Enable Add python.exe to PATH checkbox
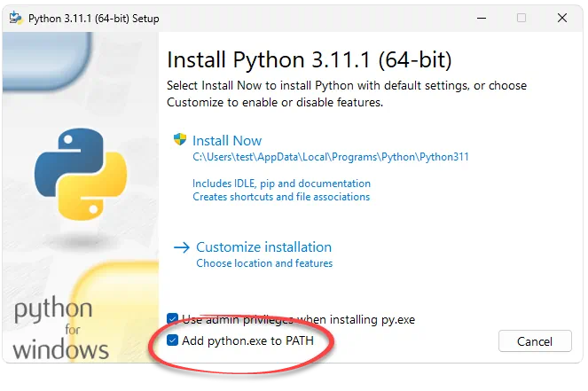 tap(172, 340)
